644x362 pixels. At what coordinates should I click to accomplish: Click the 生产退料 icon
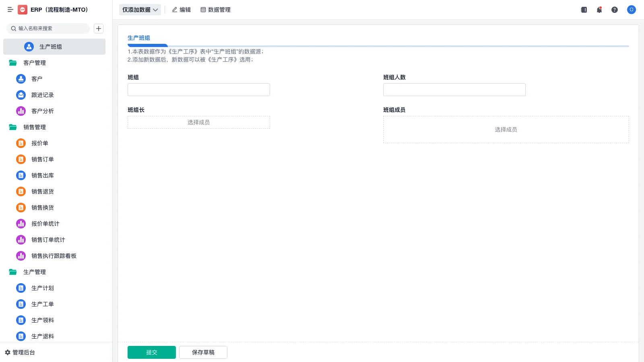pyautogui.click(x=21, y=336)
